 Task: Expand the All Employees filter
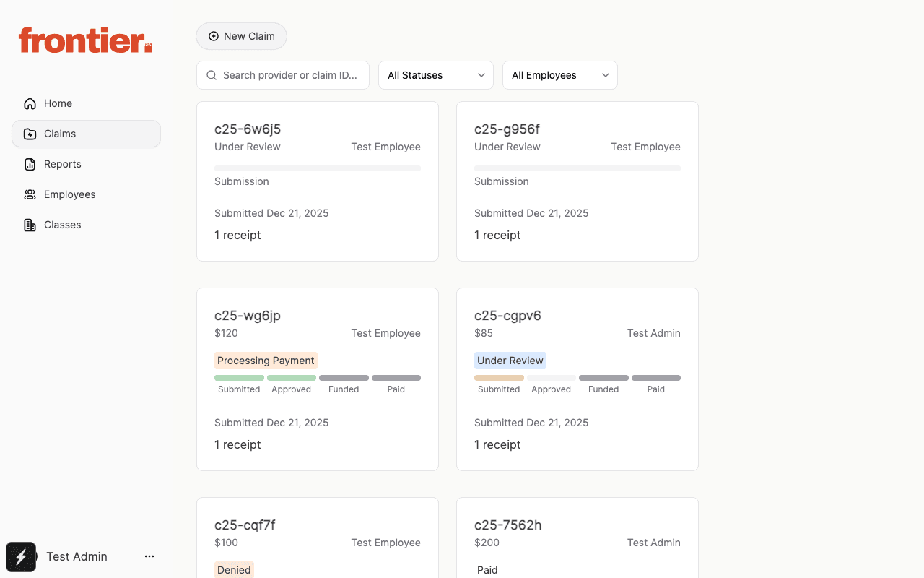559,75
